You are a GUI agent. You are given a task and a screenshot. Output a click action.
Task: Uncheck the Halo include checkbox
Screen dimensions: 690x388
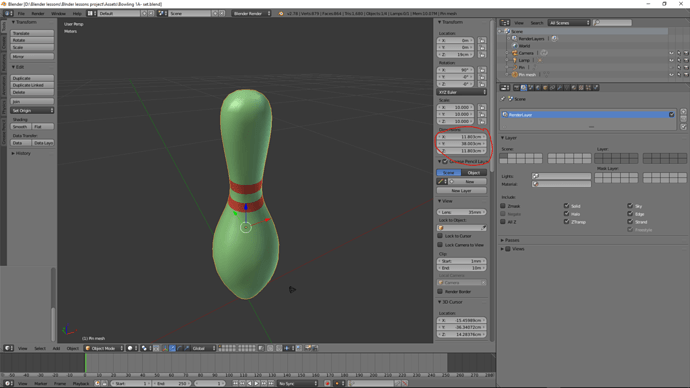[x=566, y=213]
